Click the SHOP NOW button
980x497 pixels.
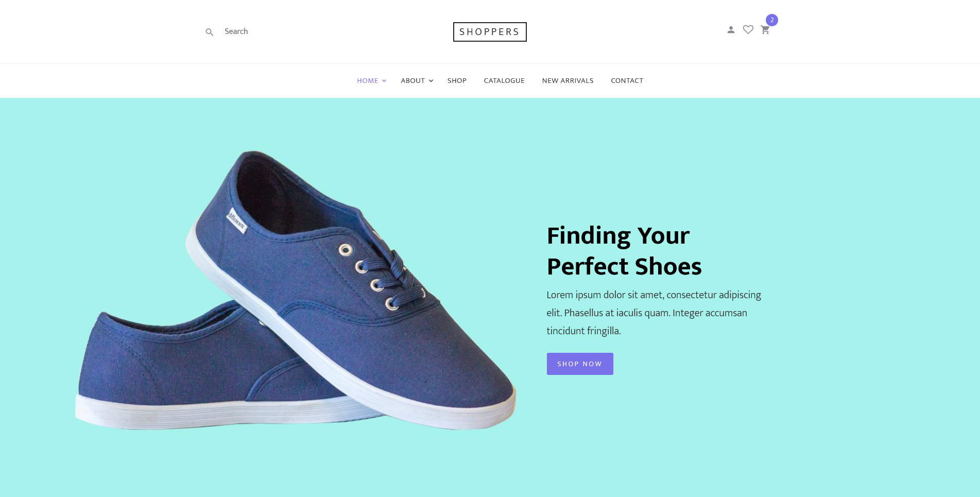coord(580,364)
